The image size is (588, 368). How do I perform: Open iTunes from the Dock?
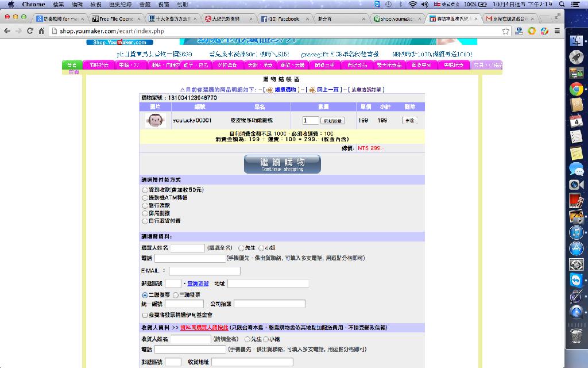577,232
